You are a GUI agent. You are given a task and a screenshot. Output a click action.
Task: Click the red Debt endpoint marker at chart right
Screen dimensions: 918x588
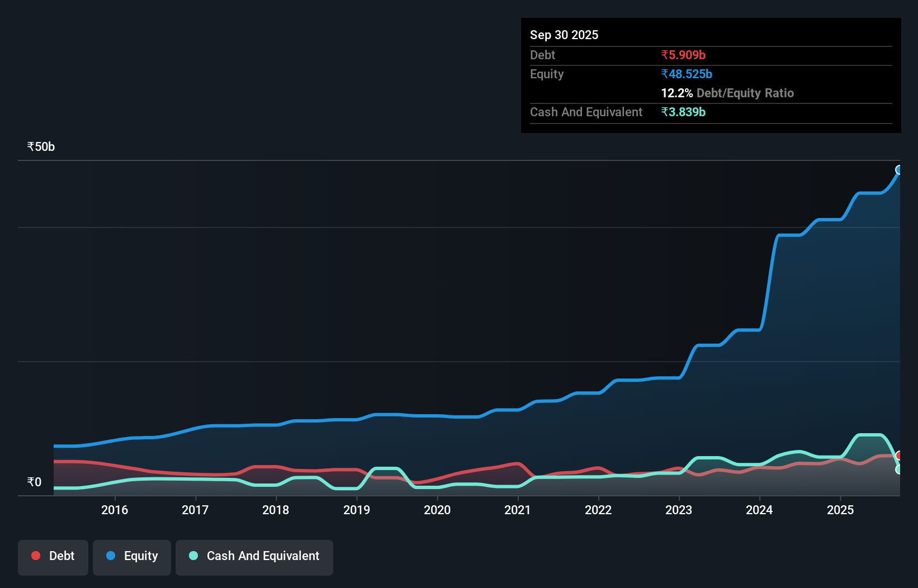point(899,456)
